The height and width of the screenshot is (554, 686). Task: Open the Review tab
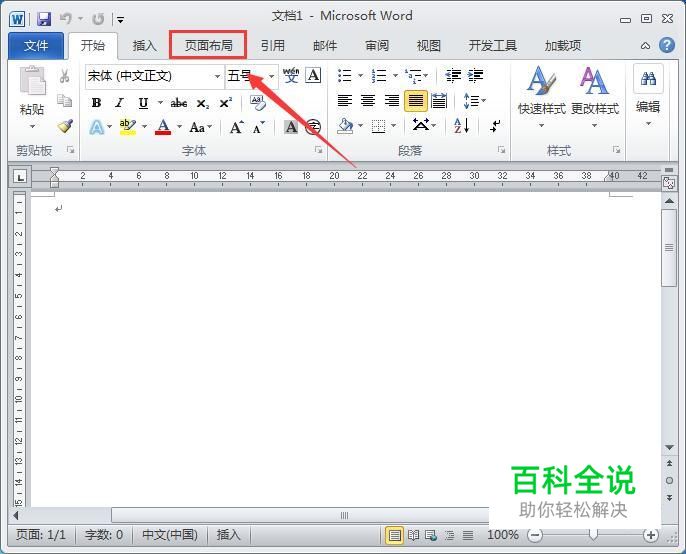pyautogui.click(x=377, y=46)
